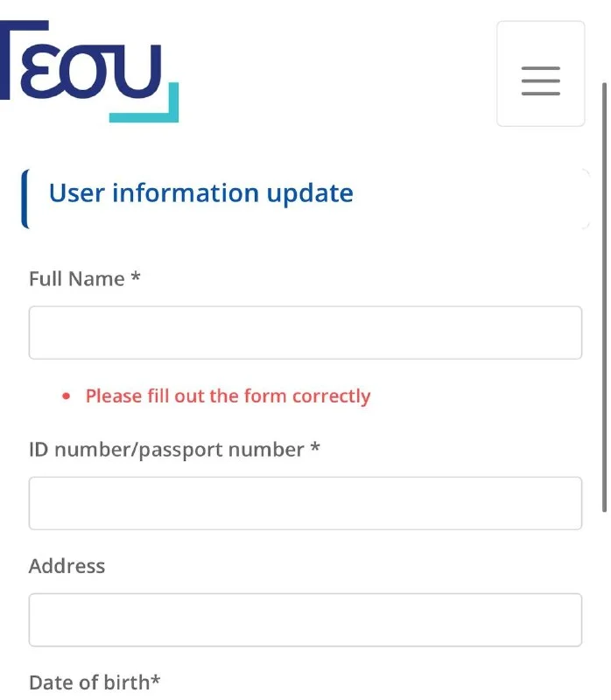Click the blue bracket beside the heading

(x=25, y=199)
